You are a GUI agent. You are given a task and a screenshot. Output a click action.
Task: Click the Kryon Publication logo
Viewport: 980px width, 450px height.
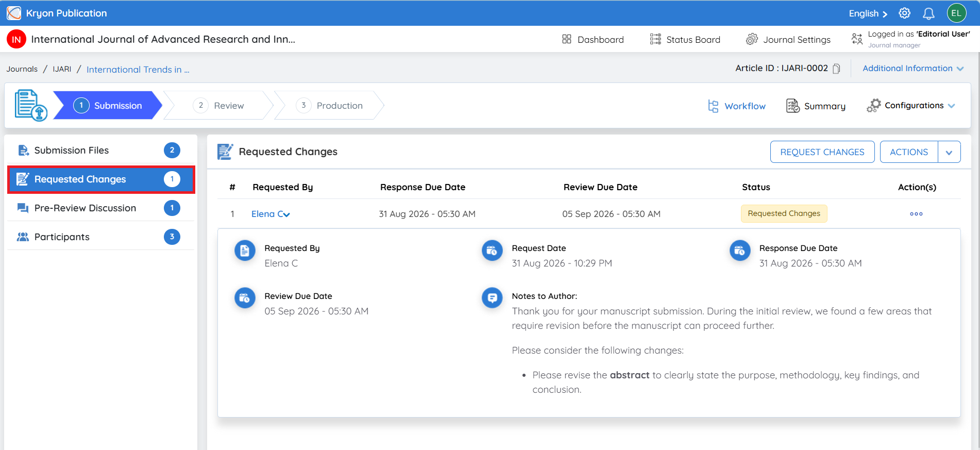point(14,13)
